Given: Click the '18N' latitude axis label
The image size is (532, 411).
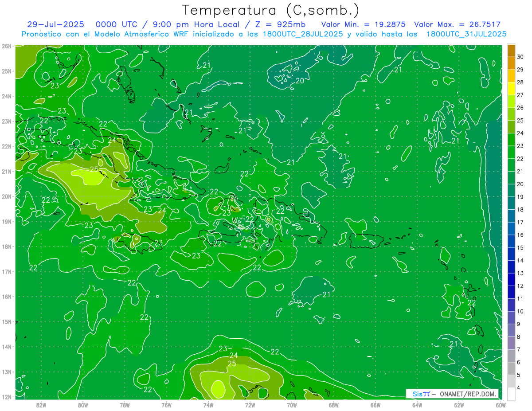Looking at the screenshot, I should point(7,247).
